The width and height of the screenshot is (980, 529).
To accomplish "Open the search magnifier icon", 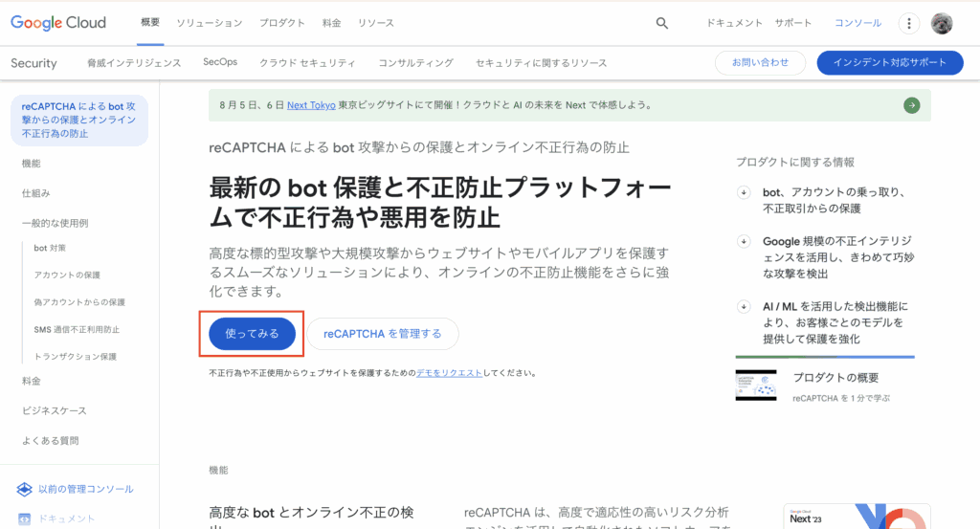I will [662, 23].
